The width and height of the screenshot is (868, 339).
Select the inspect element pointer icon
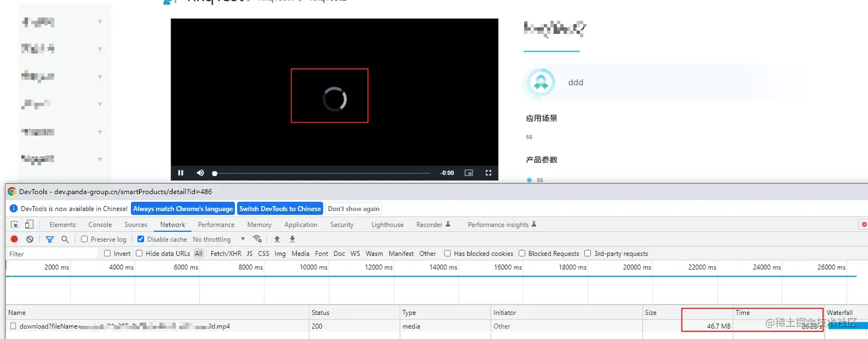[x=15, y=225]
